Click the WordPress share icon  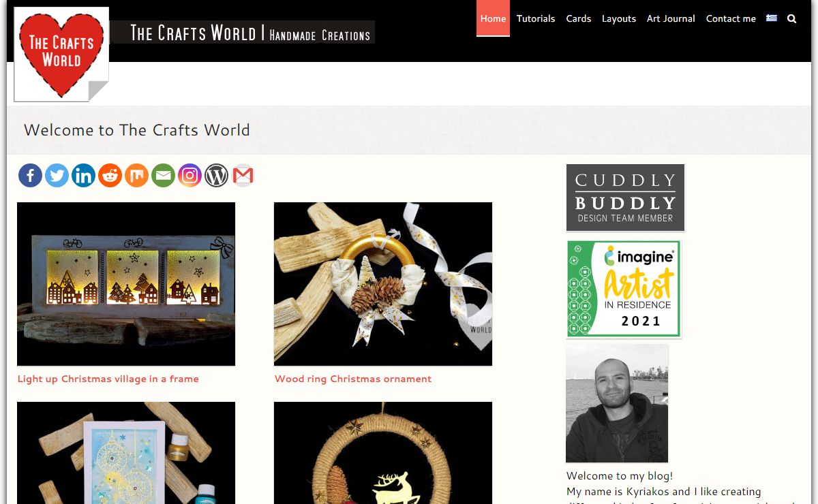coord(216,176)
